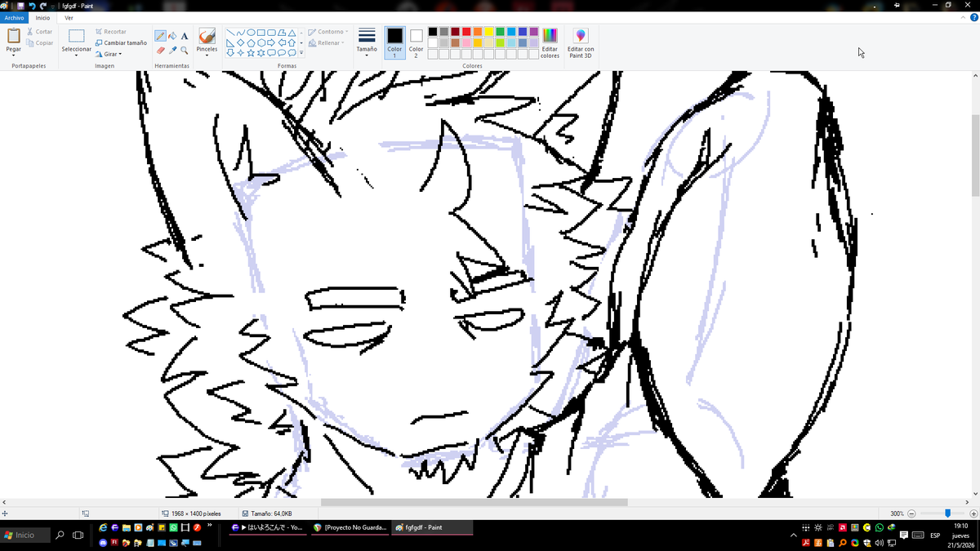Expand the Seleccionar dropdown arrow
Viewport: 980px width, 551px height.
[76, 56]
